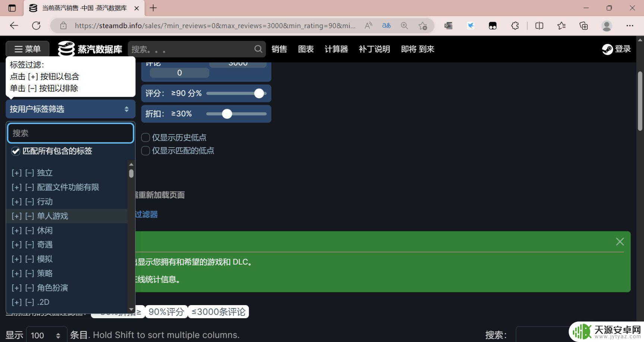Screen dimensions: 644x342
Task: Remove the 90%评分 filter chip
Action: (166, 312)
